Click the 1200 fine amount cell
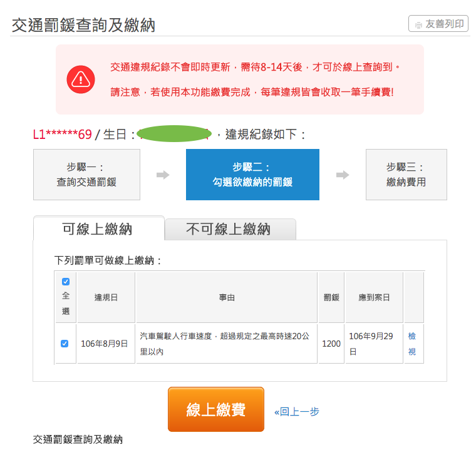Screen dimensions: 476x450 [x=331, y=344]
